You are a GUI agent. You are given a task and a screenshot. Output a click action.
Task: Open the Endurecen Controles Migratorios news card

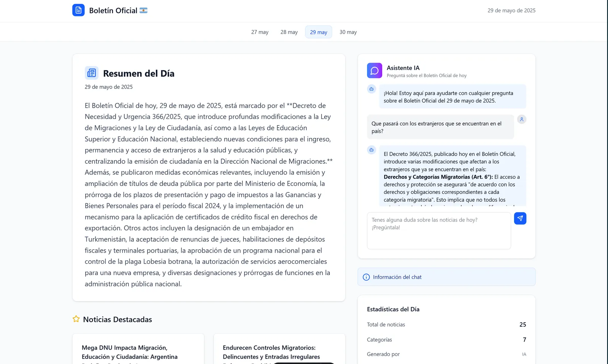[x=279, y=349]
